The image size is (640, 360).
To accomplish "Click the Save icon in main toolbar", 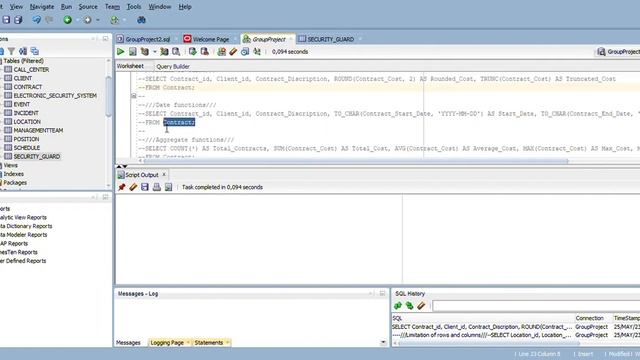I will tap(6, 20).
